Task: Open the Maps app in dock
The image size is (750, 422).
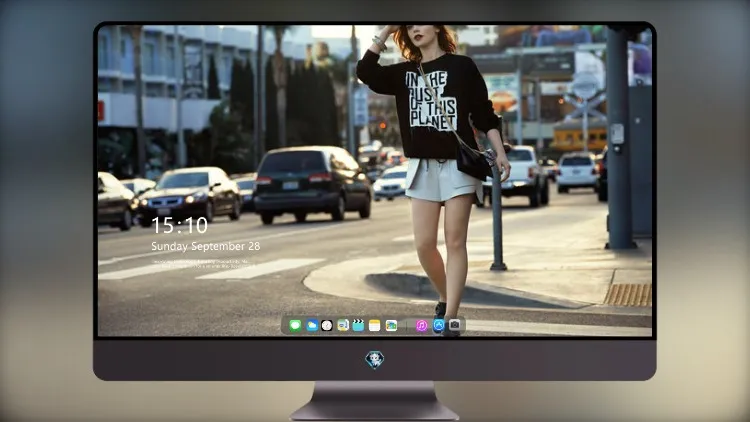Action: (x=342, y=325)
